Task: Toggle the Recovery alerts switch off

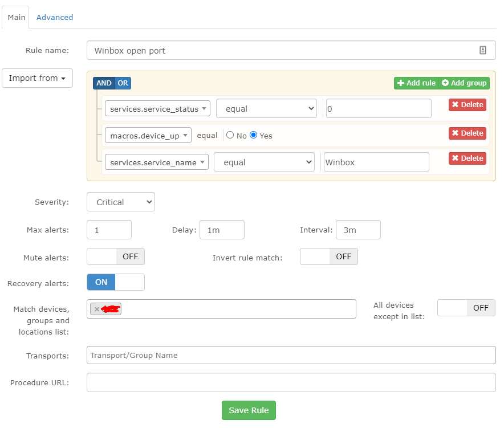Action: tap(116, 282)
